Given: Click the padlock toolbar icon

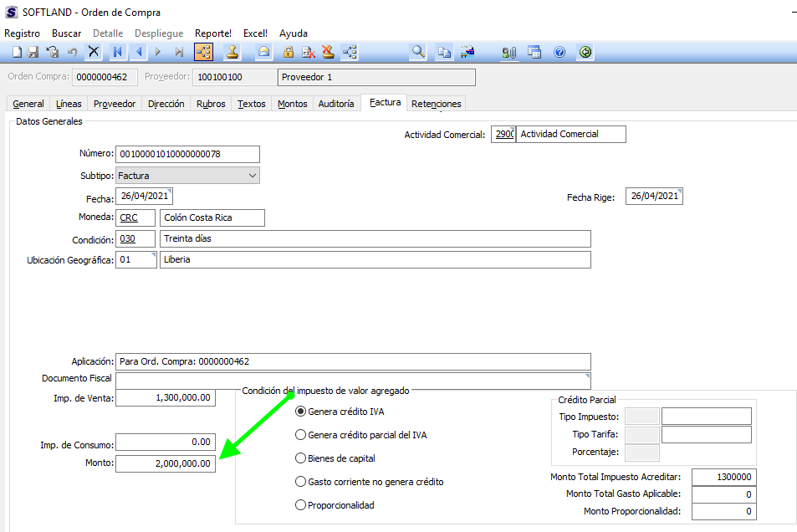Looking at the screenshot, I should (288, 52).
